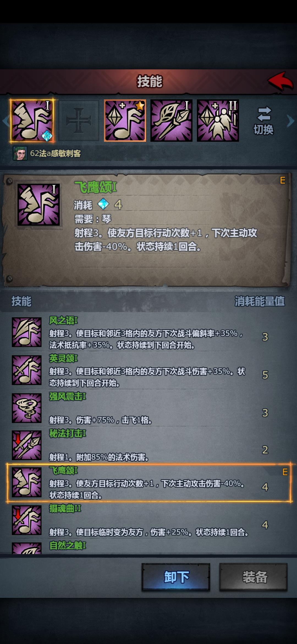297x644 pixels.
Task: Click the red back arrow icon
Action: point(280,81)
